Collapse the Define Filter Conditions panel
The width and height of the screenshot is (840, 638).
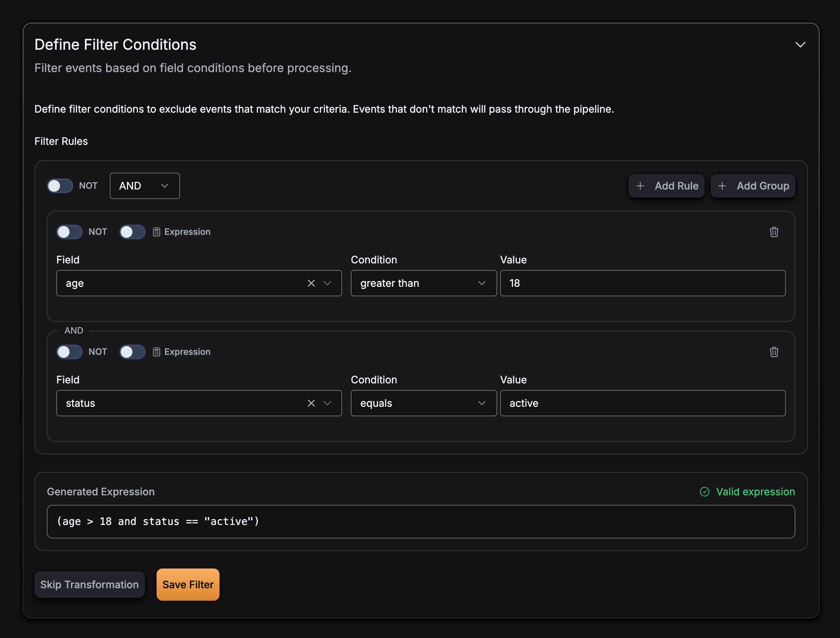(800, 44)
